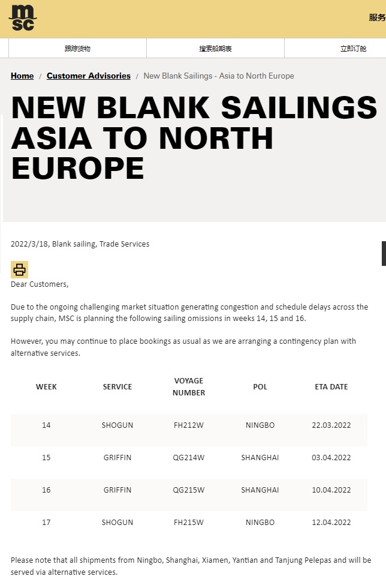Click the VOYAGE NUMBER column header
386x588 pixels.
click(x=189, y=387)
